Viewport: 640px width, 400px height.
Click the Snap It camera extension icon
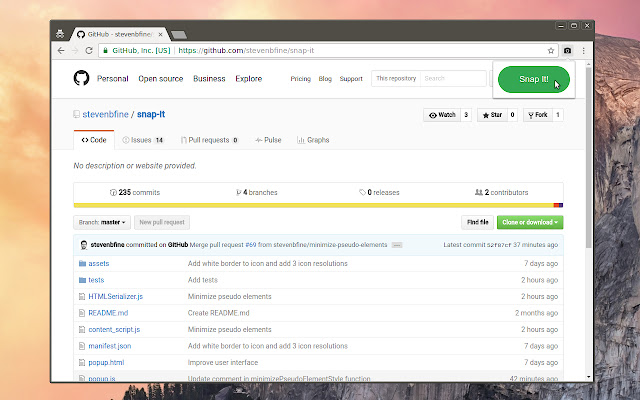pos(567,51)
